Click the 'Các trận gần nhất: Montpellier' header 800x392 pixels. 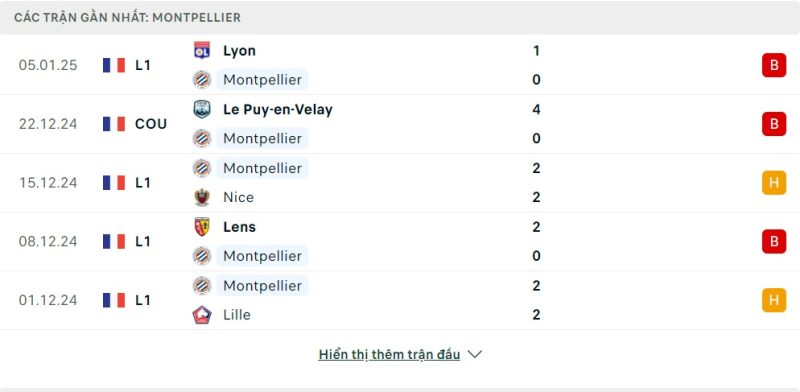[127, 17]
